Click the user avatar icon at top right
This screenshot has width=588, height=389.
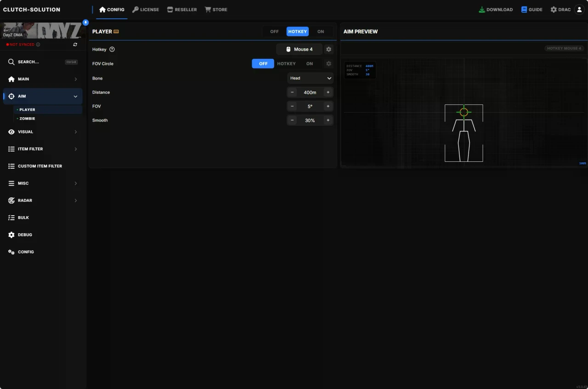pyautogui.click(x=579, y=9)
